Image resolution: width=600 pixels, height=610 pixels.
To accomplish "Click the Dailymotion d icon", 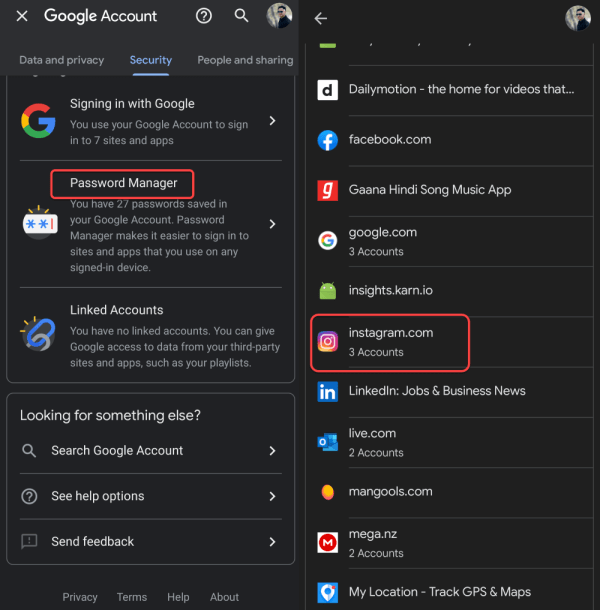I will 328,90.
